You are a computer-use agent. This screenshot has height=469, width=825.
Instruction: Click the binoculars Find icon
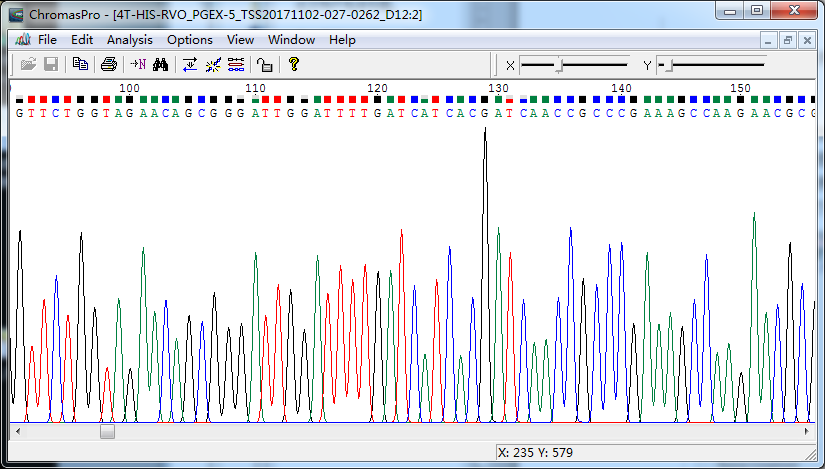click(160, 64)
